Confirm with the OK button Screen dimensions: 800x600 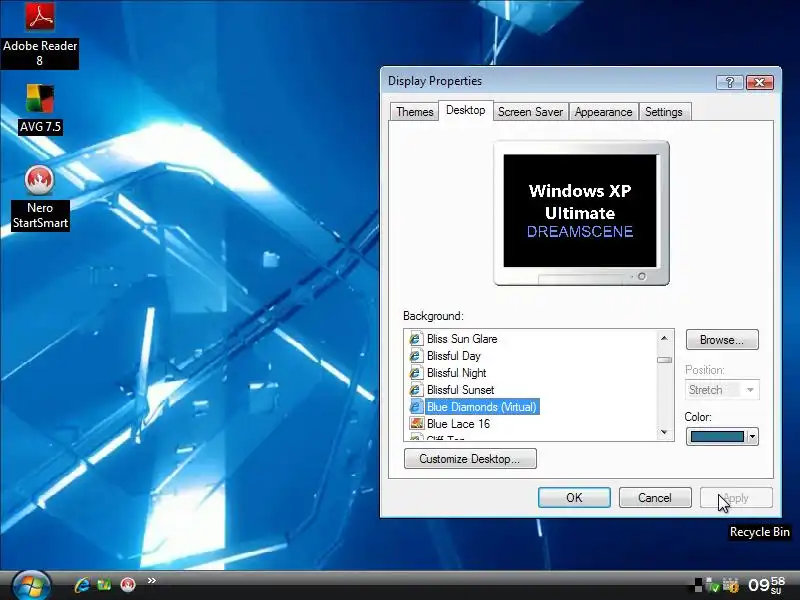pyautogui.click(x=574, y=497)
